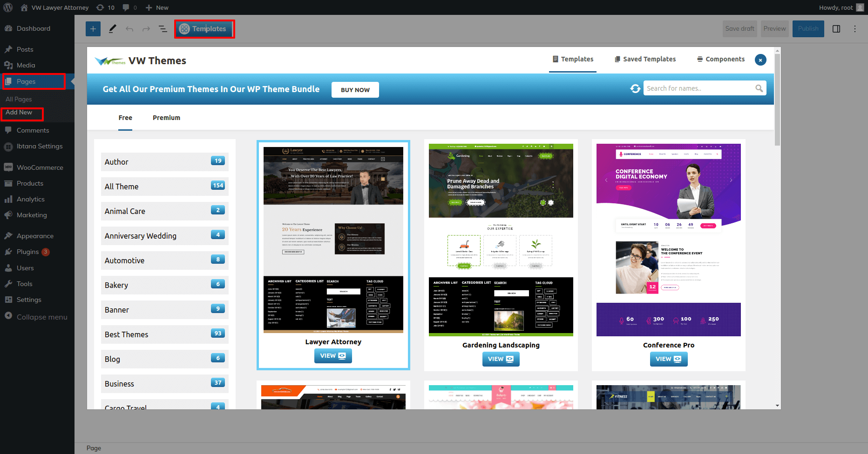Viewport: 868px width, 454px height.
Task: Open WooCommerce menu item
Action: tap(37, 167)
